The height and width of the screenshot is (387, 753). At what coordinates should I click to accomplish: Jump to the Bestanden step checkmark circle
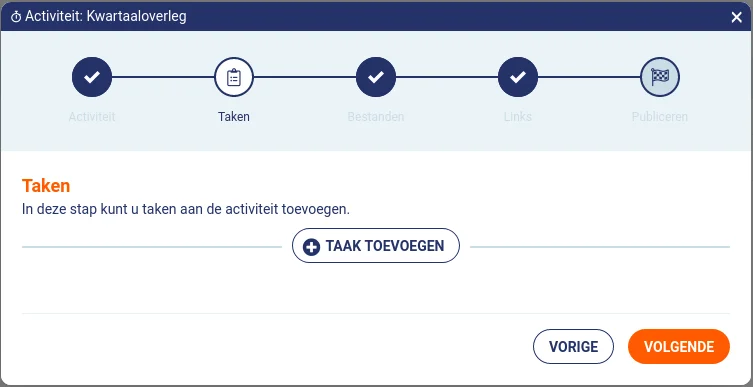376,77
